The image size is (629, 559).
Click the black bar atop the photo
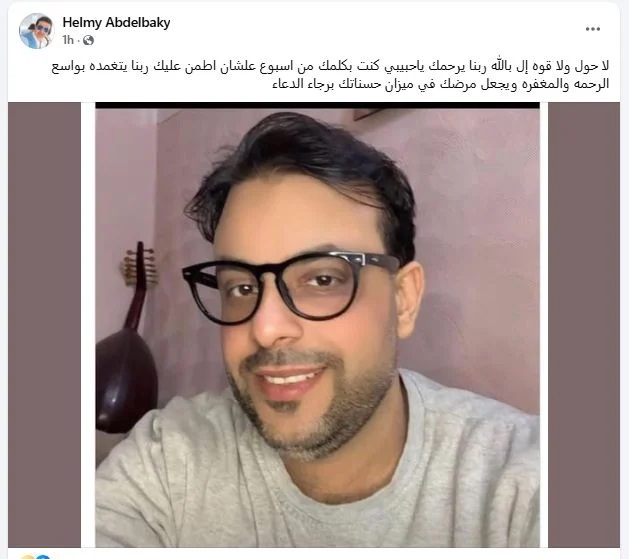pos(317,105)
